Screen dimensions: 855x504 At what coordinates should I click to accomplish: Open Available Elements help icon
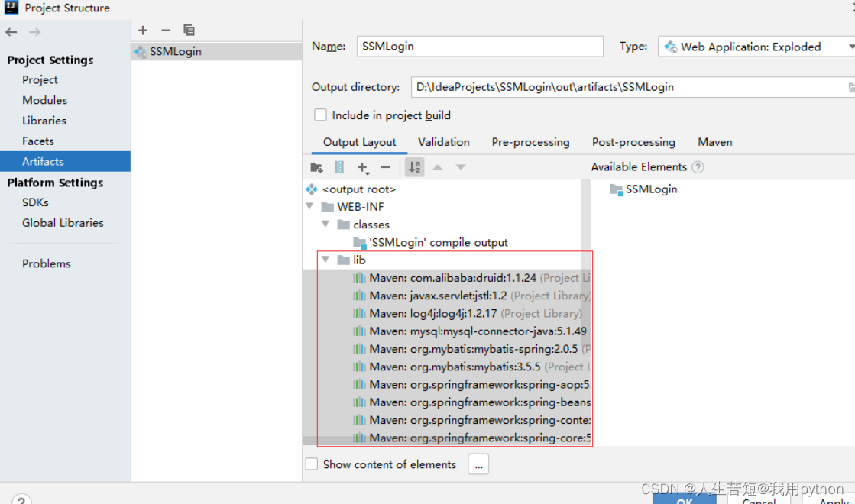[698, 167]
